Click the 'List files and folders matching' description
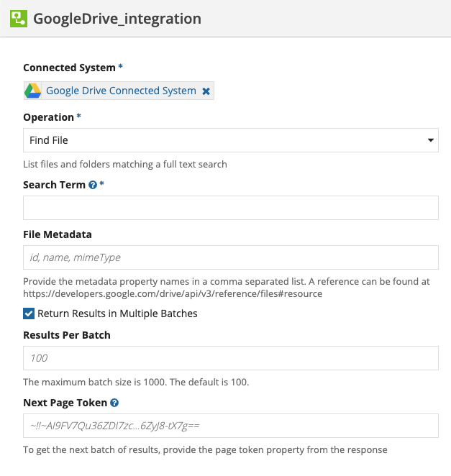The image size is (451, 476). (125, 164)
